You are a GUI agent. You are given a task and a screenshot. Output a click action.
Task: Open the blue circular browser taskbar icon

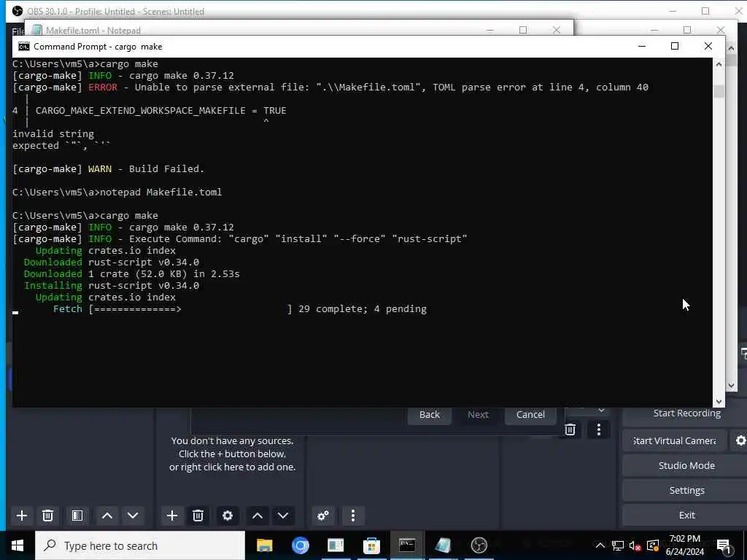300,545
